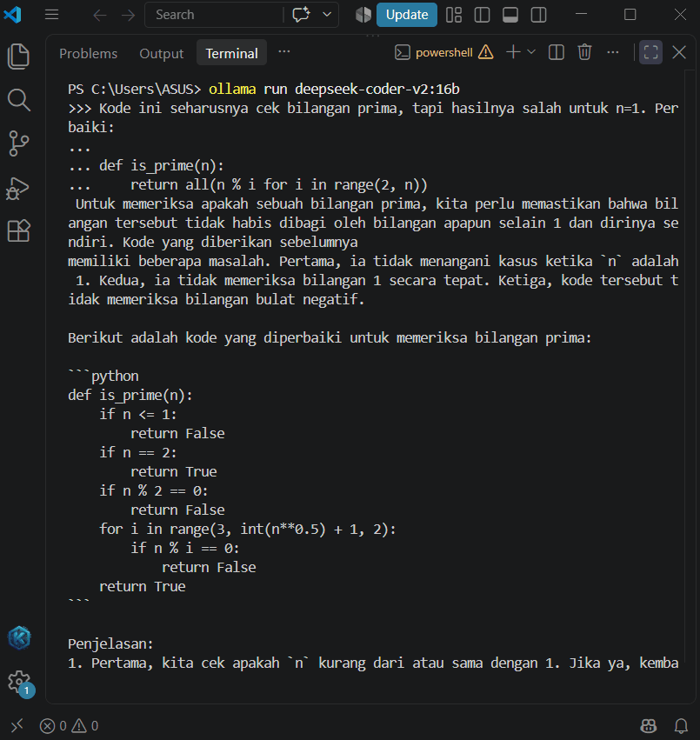Open the remote window indicator
The width and height of the screenshot is (700, 740).
(x=17, y=725)
